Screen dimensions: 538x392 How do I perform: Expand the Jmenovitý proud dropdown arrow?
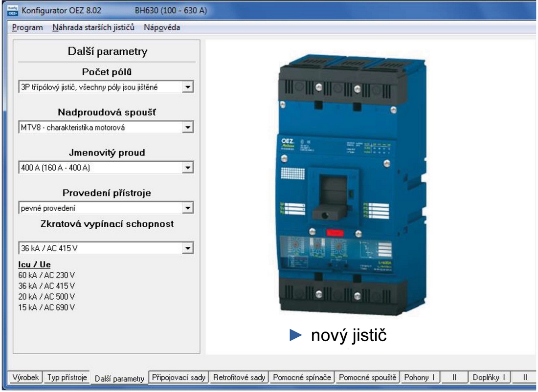[x=188, y=168]
